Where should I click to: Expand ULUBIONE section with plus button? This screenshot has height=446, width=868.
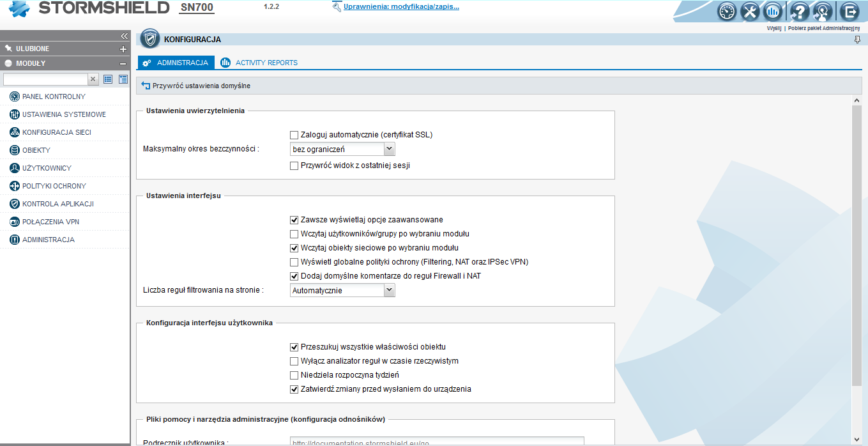click(x=123, y=49)
